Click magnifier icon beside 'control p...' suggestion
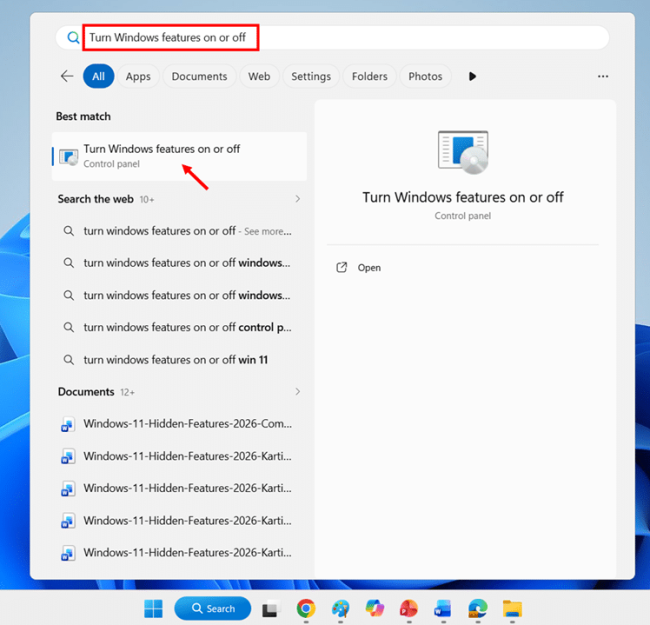This screenshot has width=650, height=625. [68, 327]
